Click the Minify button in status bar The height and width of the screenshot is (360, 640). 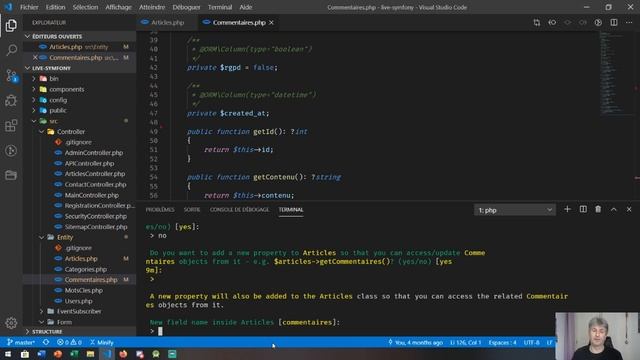click(x=102, y=342)
